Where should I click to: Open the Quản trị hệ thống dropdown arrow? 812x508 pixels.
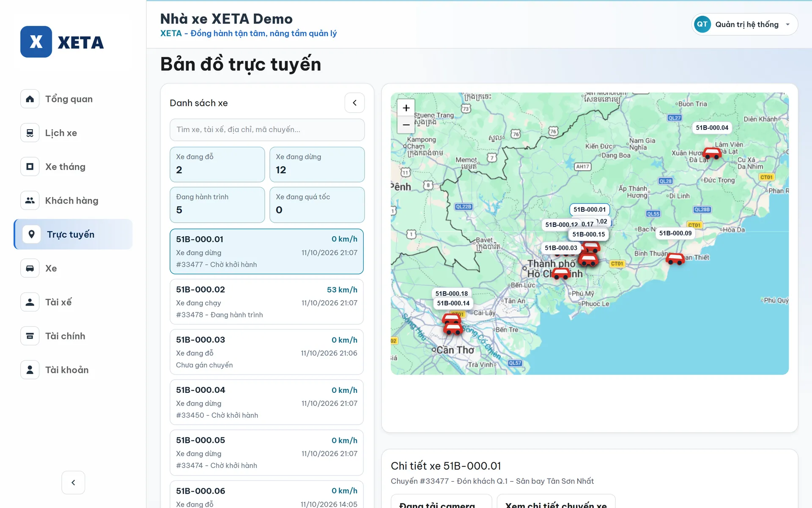788,25
